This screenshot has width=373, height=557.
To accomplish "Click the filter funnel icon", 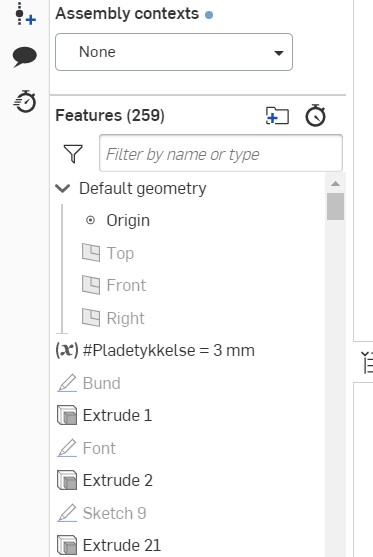I will [73, 153].
